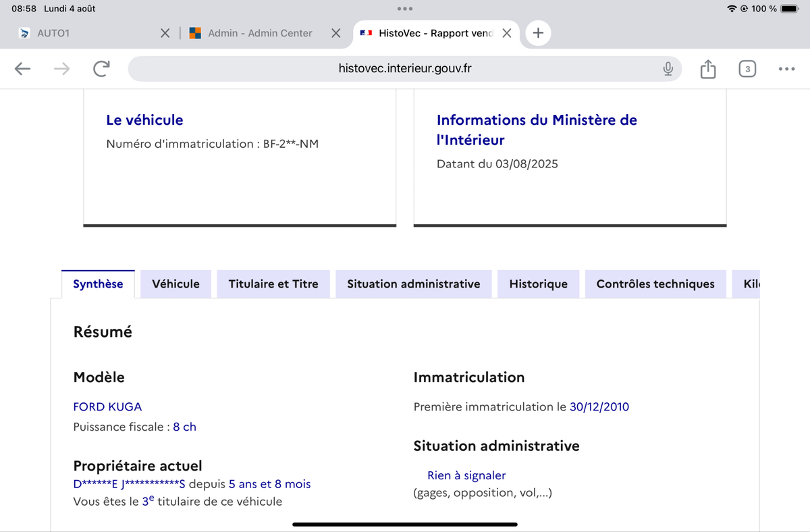Tap the Modèle heading
The height and width of the screenshot is (532, 810).
99,377
